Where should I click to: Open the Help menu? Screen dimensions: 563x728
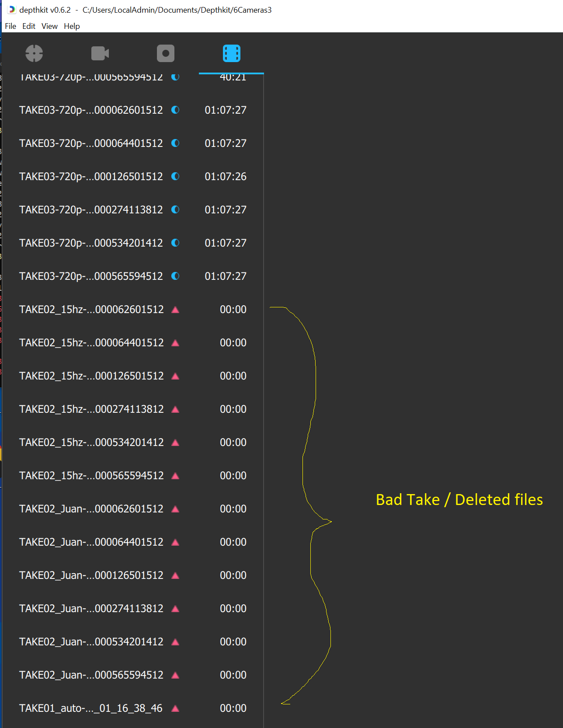[x=72, y=26]
